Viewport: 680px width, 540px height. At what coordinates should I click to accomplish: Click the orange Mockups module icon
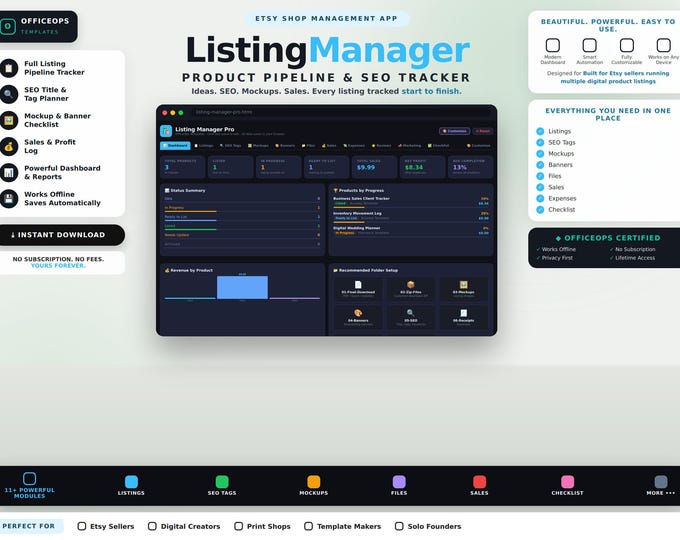click(x=314, y=481)
